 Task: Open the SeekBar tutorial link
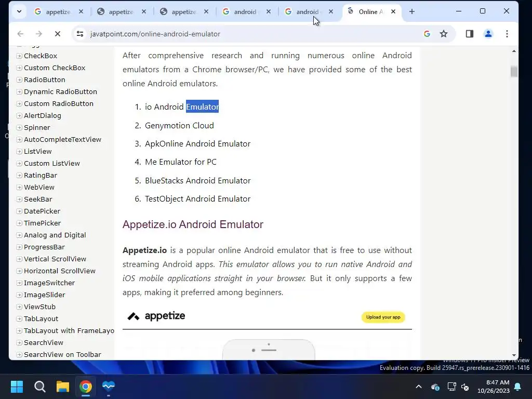tap(38, 199)
